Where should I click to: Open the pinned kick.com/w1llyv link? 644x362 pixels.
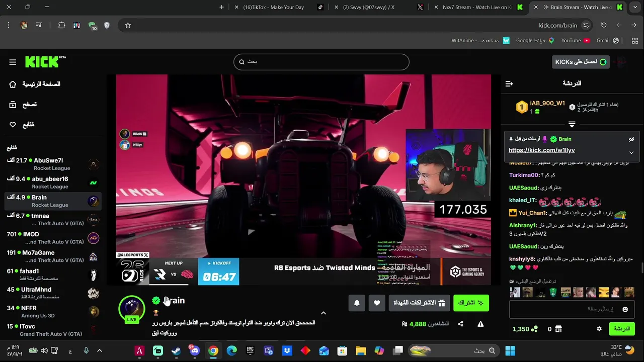[541, 150]
